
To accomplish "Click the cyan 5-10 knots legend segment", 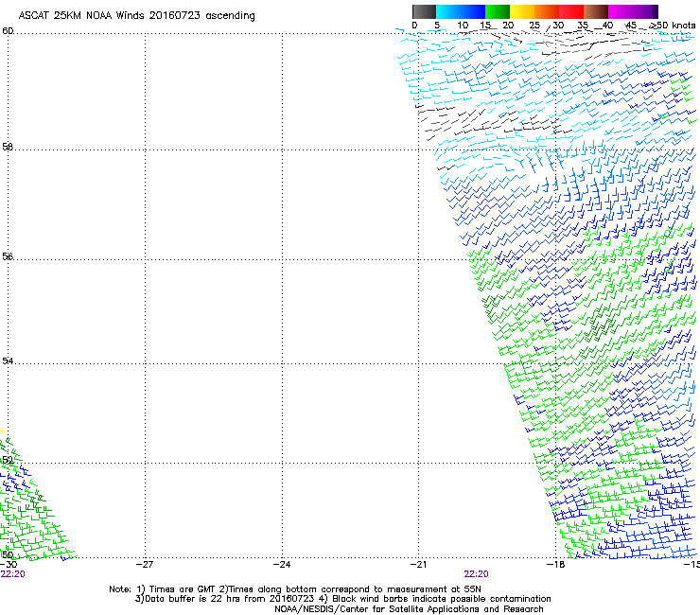I will pos(448,11).
